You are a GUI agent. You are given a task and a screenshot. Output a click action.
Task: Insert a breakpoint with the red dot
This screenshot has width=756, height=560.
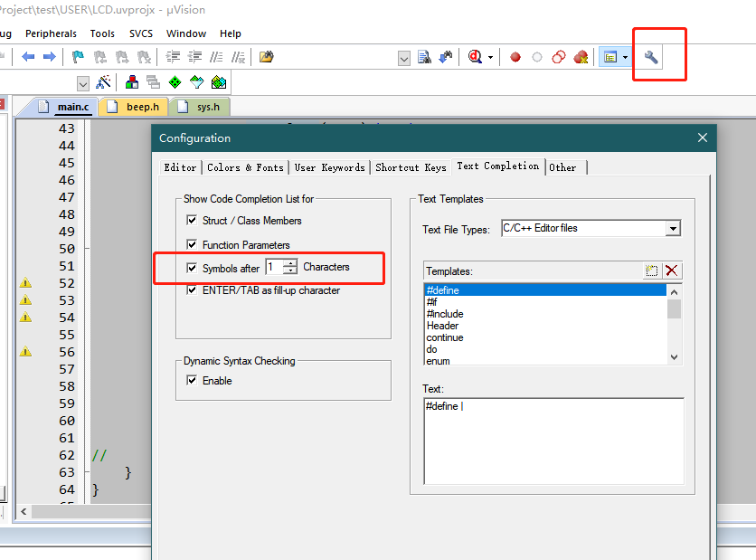[x=515, y=57]
